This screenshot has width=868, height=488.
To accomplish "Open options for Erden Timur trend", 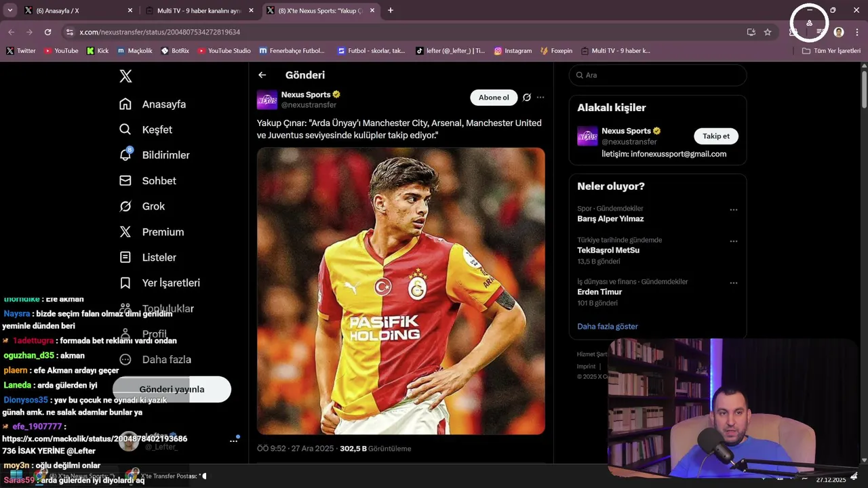I will tap(734, 283).
